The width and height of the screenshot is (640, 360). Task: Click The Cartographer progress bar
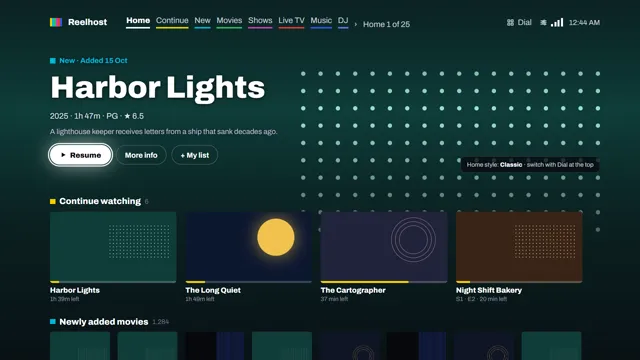pyautogui.click(x=384, y=282)
